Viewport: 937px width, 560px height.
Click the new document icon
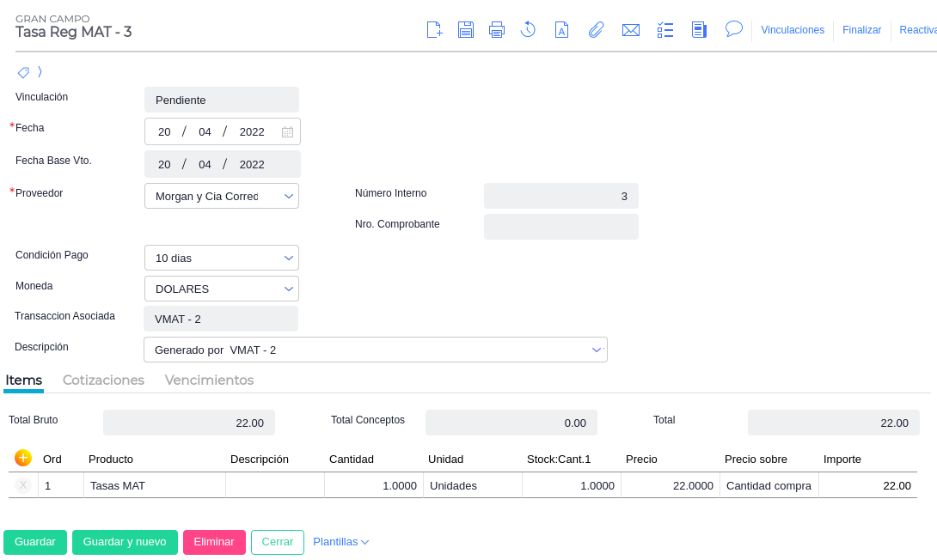click(x=435, y=30)
